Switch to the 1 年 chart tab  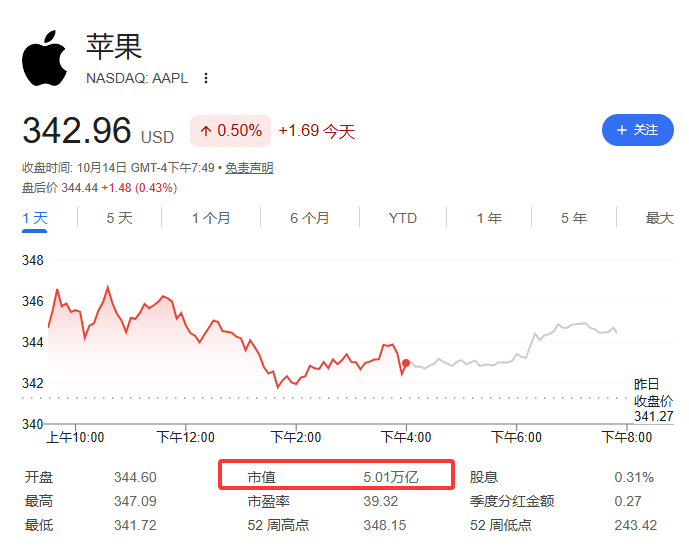coord(489,218)
